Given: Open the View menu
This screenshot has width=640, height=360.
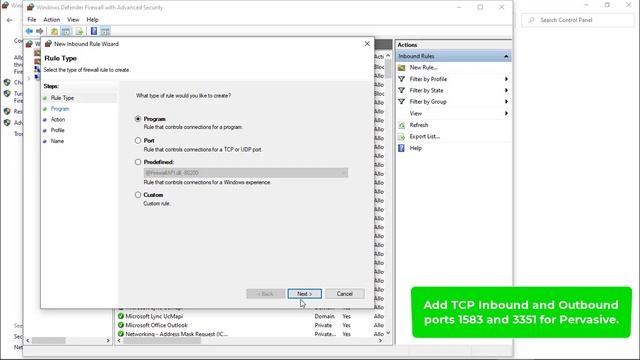Looking at the screenshot, I should [73, 20].
